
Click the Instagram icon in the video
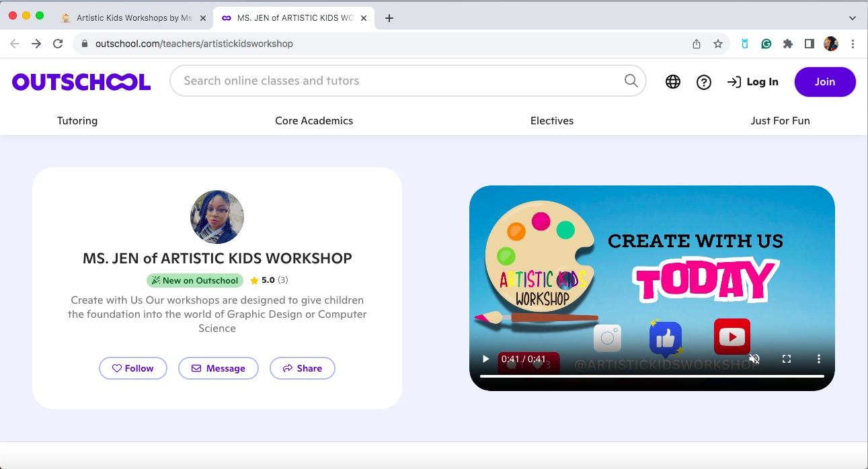[607, 338]
